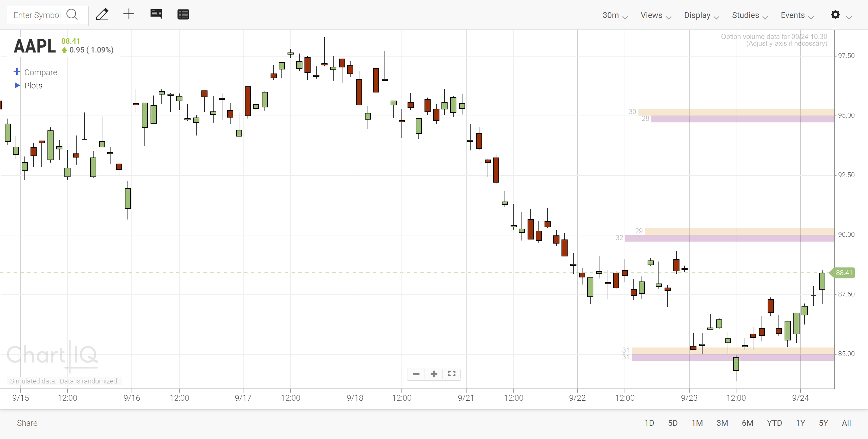868x439 pixels.
Task: Click the 87.50 y-axis label
Action: point(846,294)
